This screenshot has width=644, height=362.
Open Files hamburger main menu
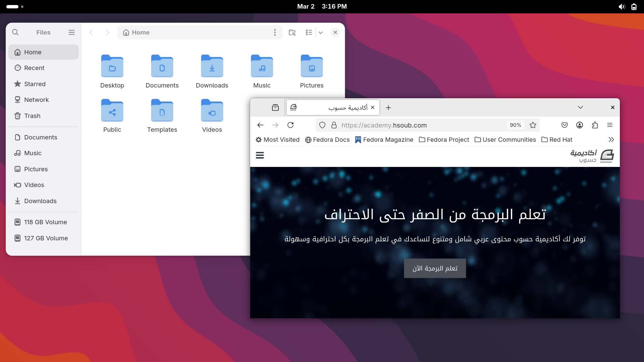(71, 32)
